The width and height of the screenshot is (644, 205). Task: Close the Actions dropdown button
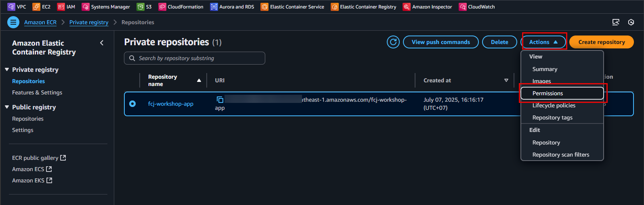543,42
